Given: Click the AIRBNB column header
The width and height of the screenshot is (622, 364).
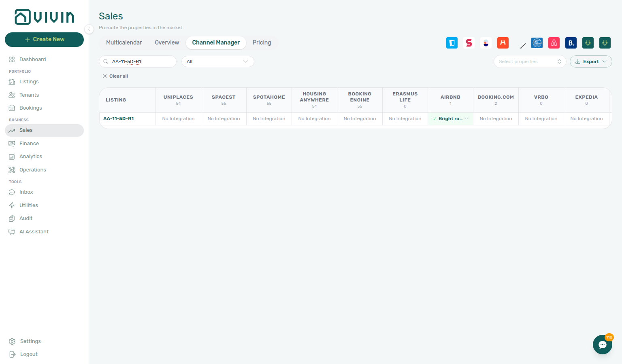Looking at the screenshot, I should (x=451, y=100).
